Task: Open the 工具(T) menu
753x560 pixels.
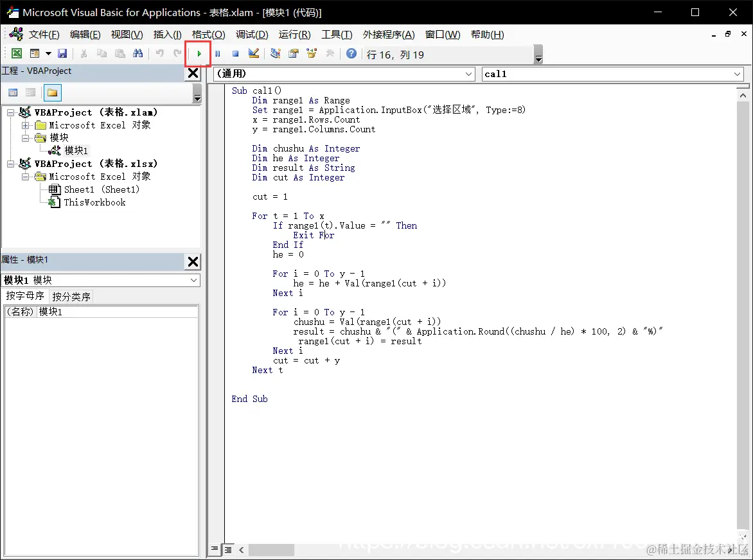Action: [337, 35]
